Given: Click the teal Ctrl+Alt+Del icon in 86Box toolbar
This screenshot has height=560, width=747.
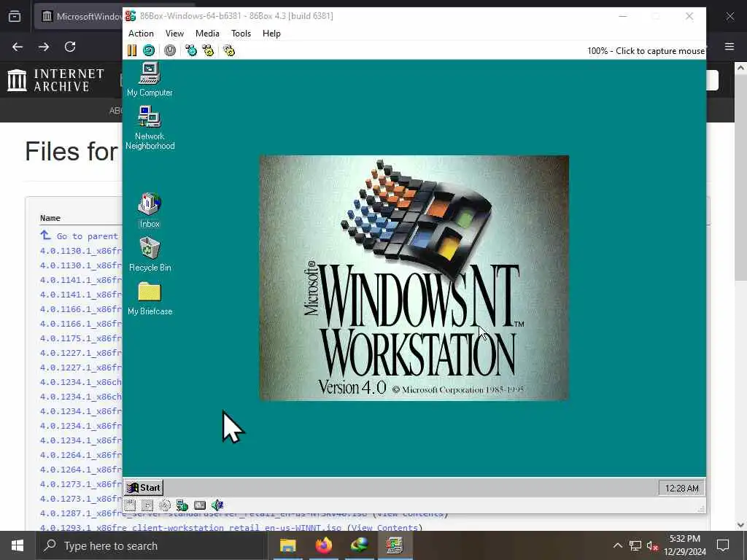Looking at the screenshot, I should [x=191, y=50].
